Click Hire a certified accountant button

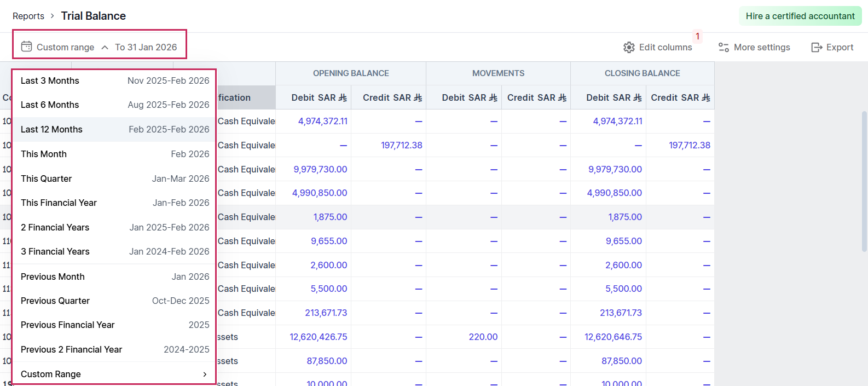coord(800,16)
